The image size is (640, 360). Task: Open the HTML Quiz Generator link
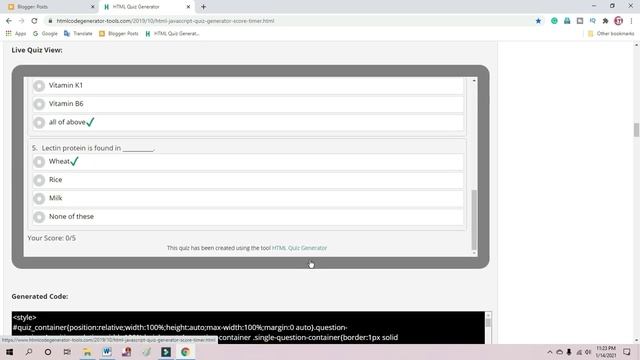299,248
